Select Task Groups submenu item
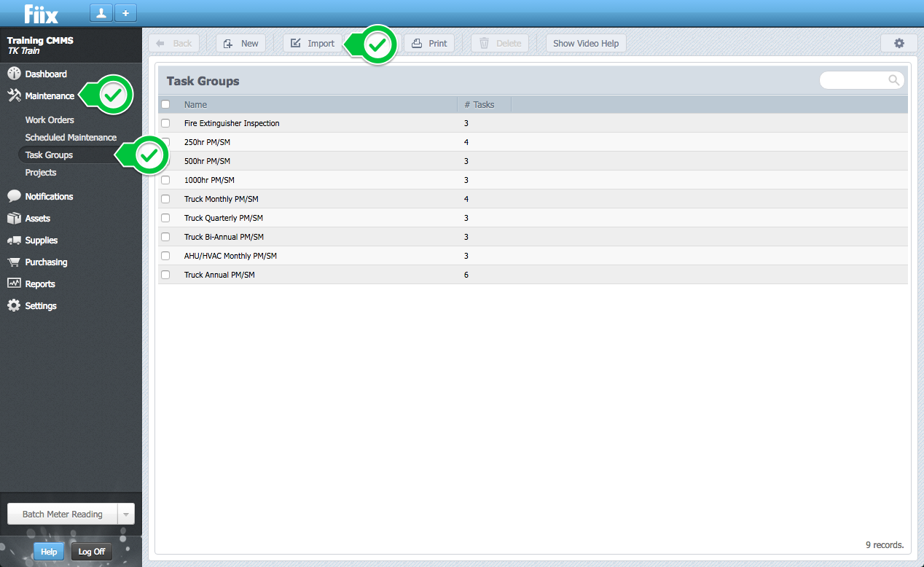Image resolution: width=924 pixels, height=567 pixels. coord(49,155)
